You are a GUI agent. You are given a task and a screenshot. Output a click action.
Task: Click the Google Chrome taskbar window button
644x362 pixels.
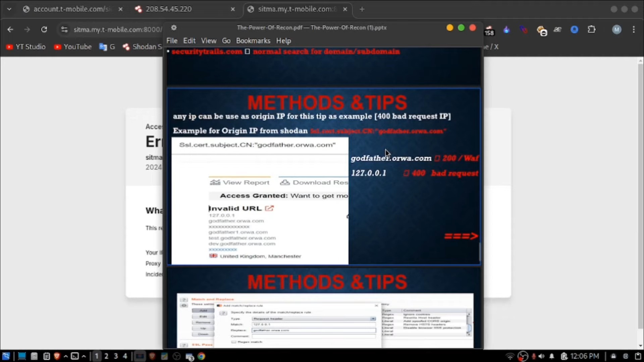point(201,356)
